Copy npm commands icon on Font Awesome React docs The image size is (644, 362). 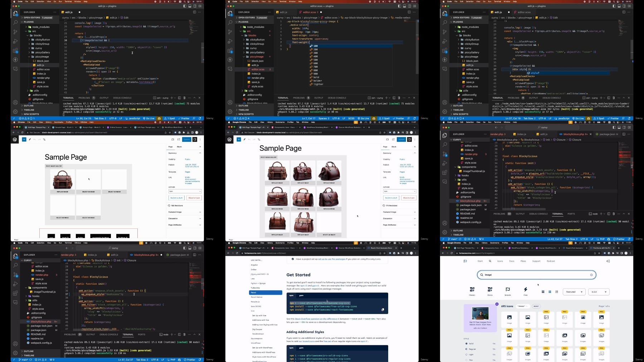click(x=382, y=310)
